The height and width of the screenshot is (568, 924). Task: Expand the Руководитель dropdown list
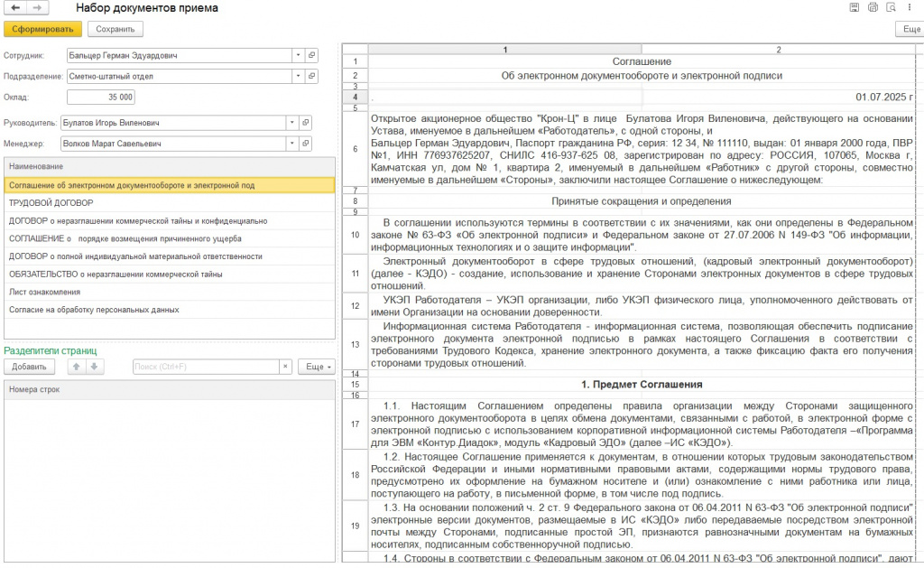coord(291,123)
